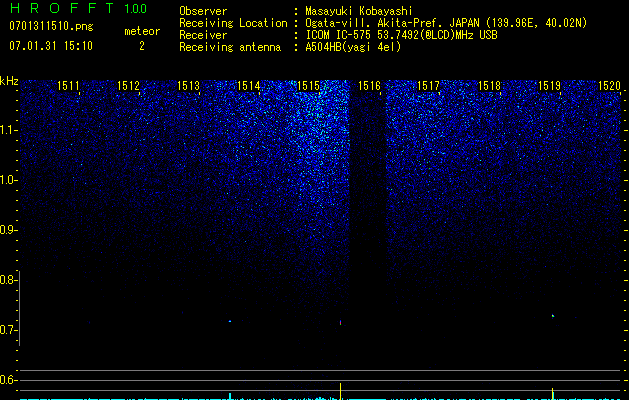This screenshot has height=400, width=629.
Task: Click the observer name Masayuki Kobayashi
Action: click(359, 11)
